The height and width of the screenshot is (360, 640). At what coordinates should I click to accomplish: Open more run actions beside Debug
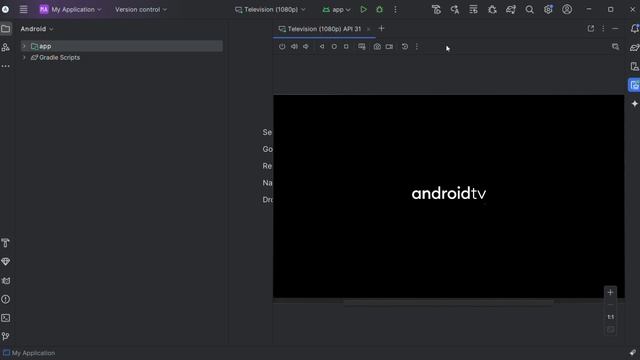395,9
